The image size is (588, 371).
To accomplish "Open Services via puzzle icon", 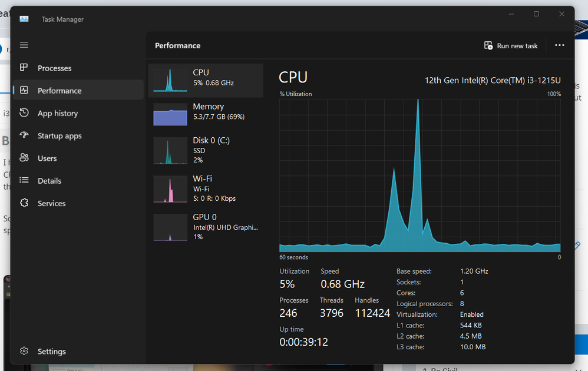I will coord(24,203).
